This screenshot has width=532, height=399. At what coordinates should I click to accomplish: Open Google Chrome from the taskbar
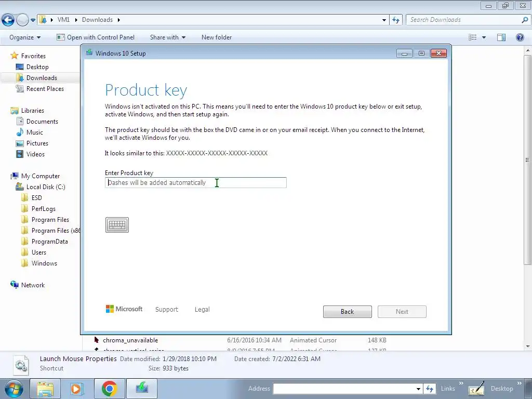point(109,389)
